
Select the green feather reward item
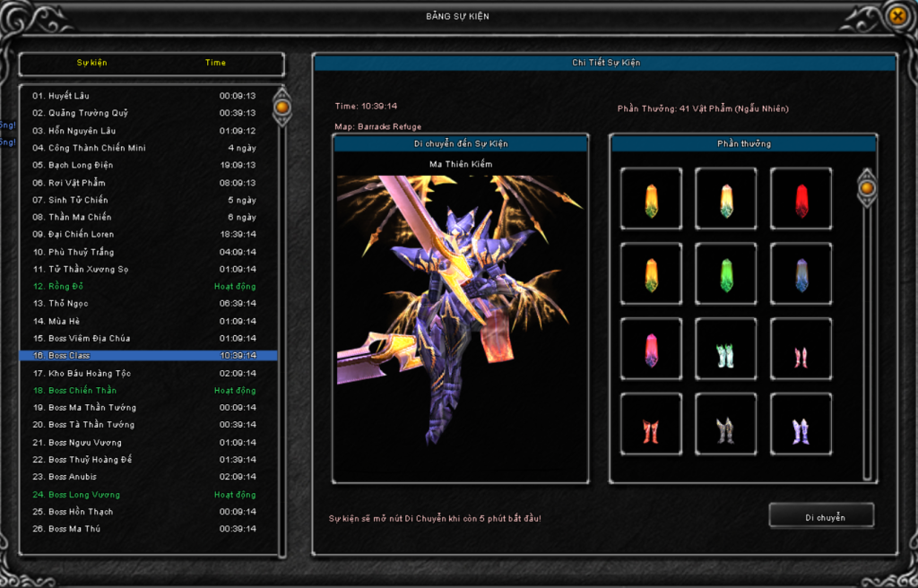(x=726, y=275)
